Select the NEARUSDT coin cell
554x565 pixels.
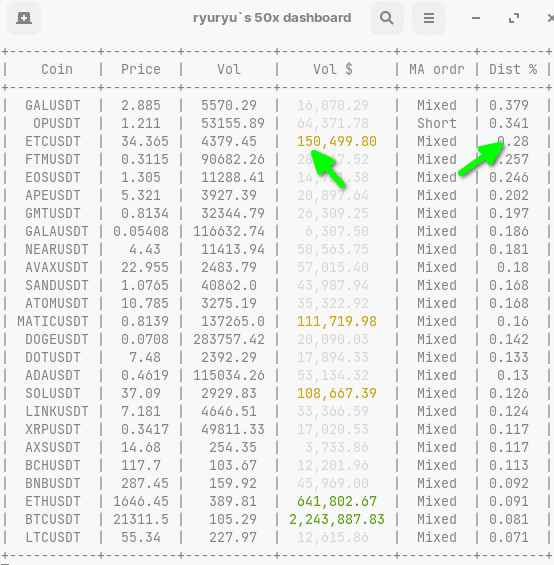click(57, 249)
